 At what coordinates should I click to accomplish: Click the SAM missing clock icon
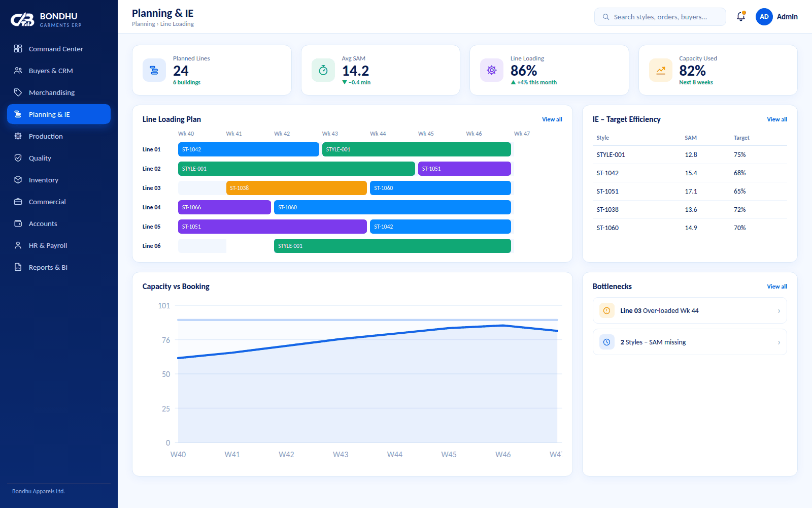606,342
